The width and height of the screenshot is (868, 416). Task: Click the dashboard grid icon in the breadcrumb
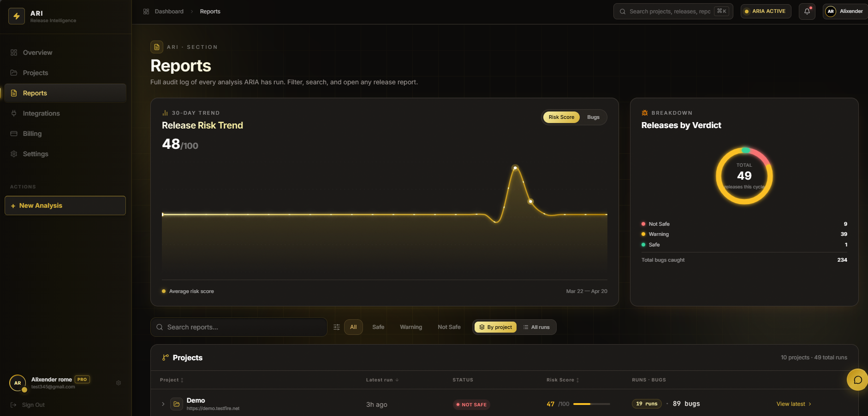click(x=146, y=12)
